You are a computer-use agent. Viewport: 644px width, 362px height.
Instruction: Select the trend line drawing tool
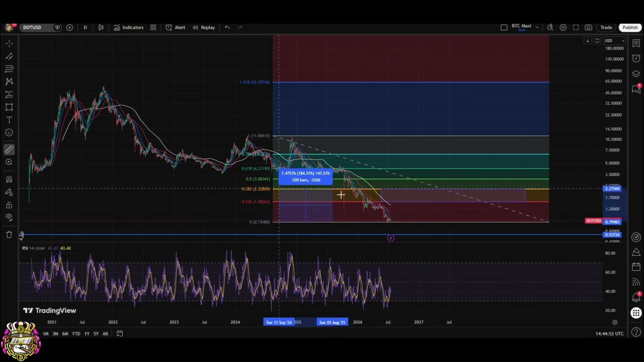[9, 56]
